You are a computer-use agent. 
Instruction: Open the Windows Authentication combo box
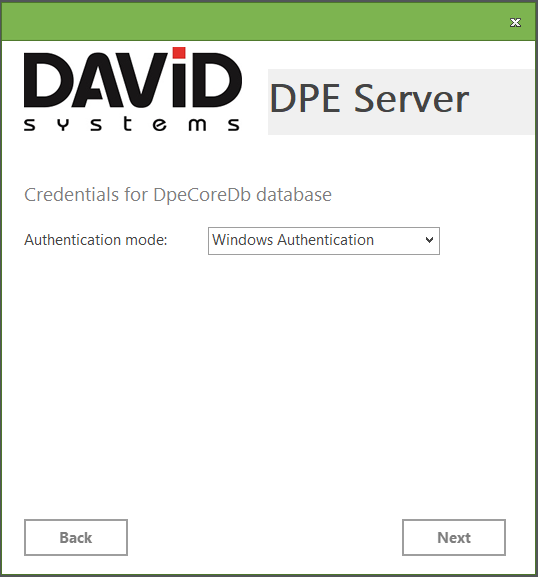[x=324, y=241]
